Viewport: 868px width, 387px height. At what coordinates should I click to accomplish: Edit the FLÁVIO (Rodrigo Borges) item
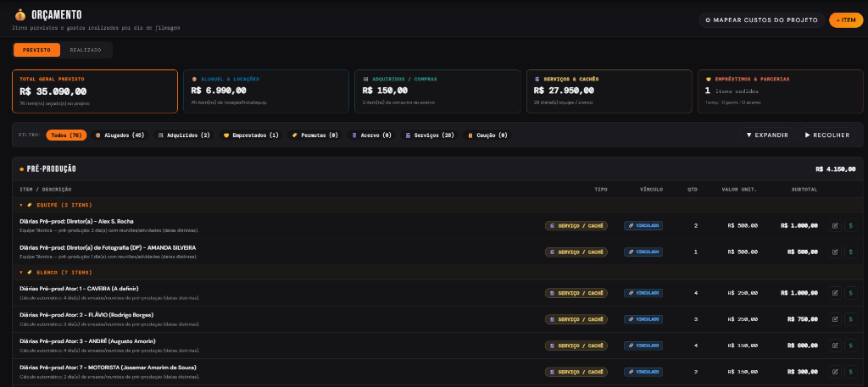pos(835,319)
